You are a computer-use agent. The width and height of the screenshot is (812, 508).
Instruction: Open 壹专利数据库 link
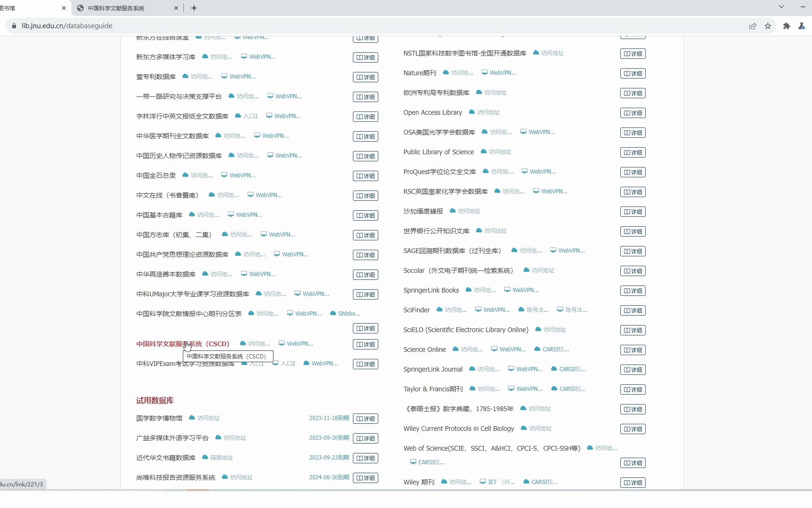[156, 77]
